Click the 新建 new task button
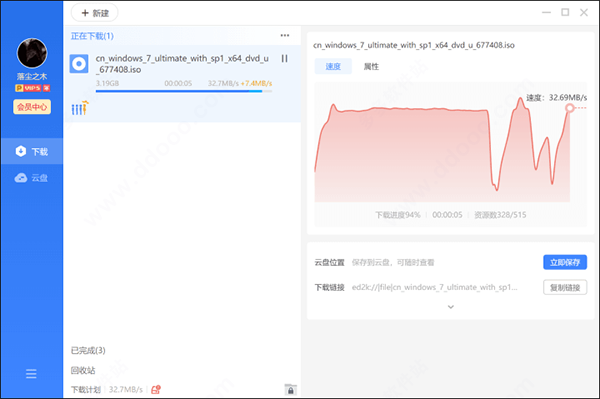Image resolution: width=600 pixels, height=399 pixels. pos(95,13)
